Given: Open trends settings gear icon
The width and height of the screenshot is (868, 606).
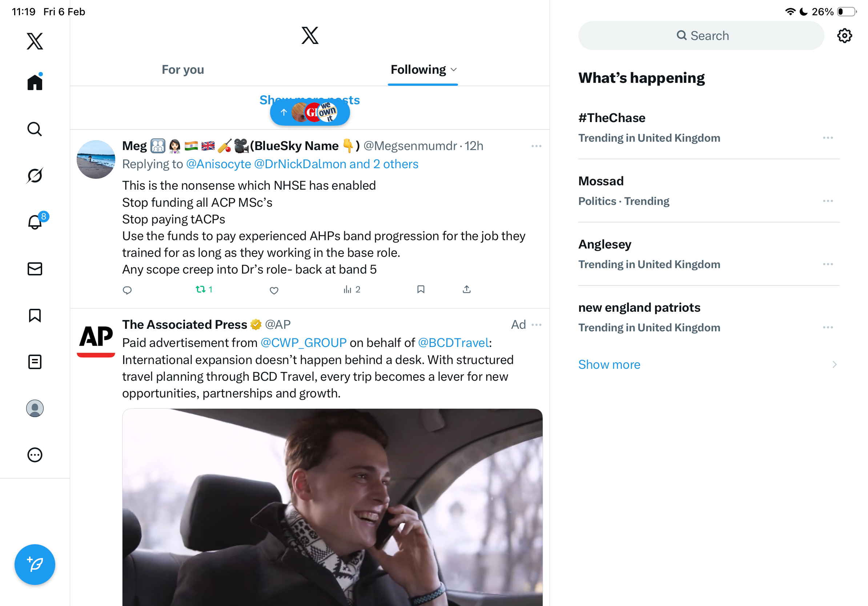Looking at the screenshot, I should coord(844,36).
